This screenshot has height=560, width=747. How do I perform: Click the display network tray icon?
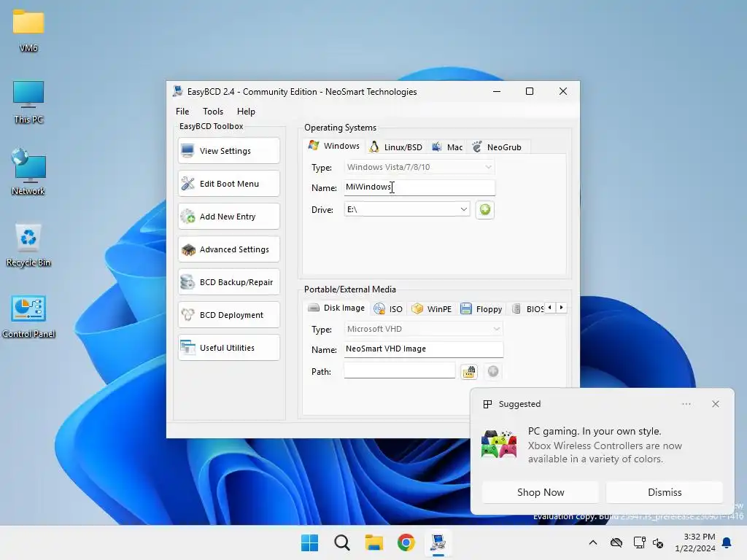click(x=639, y=542)
